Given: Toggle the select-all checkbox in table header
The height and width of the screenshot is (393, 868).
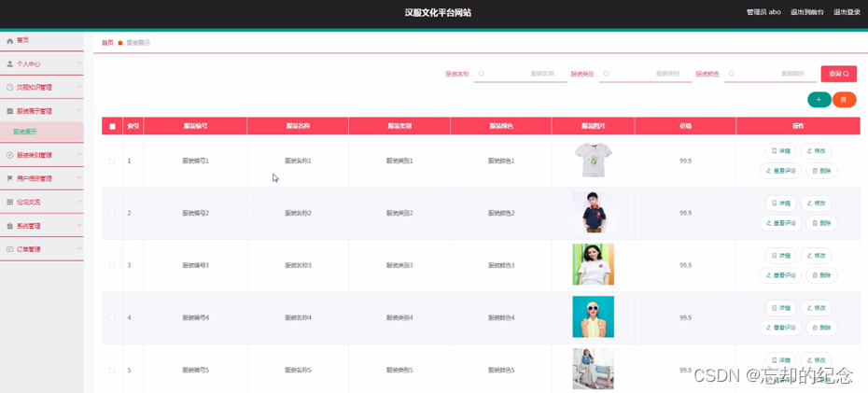Looking at the screenshot, I should tap(112, 126).
